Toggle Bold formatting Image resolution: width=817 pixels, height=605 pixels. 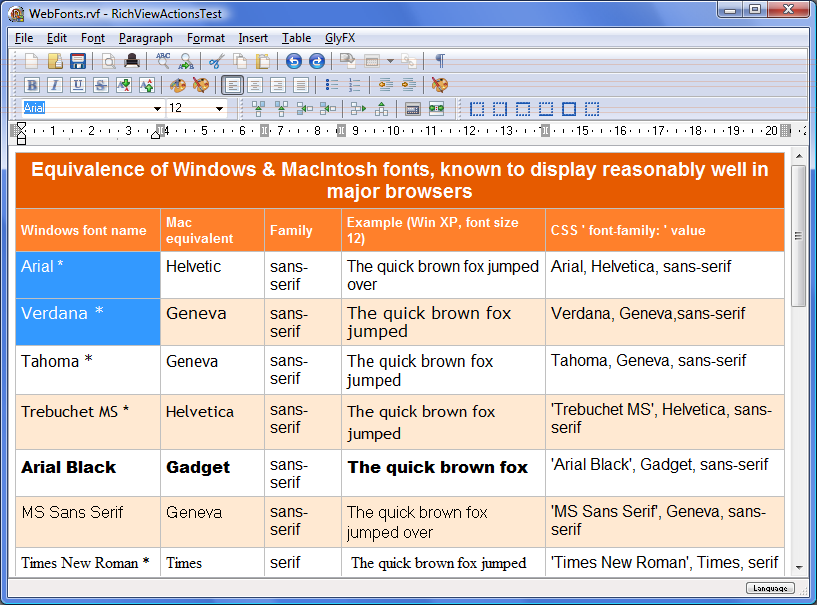(x=32, y=85)
